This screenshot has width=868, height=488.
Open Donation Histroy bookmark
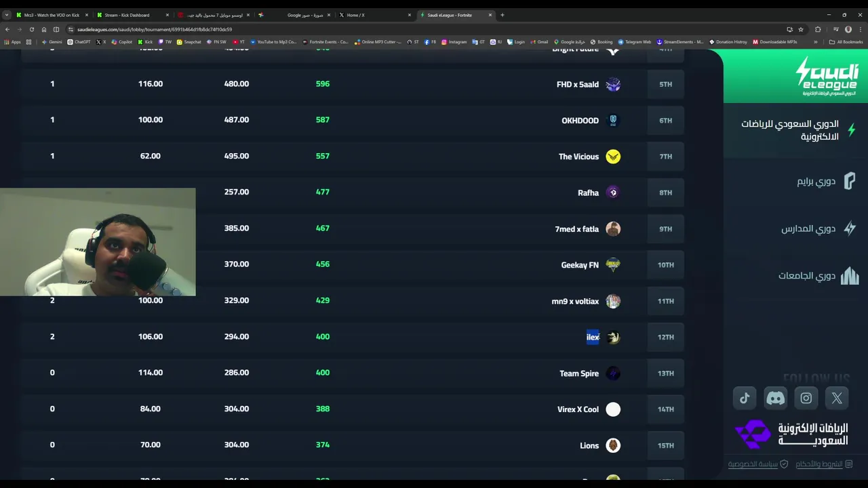[x=728, y=42]
